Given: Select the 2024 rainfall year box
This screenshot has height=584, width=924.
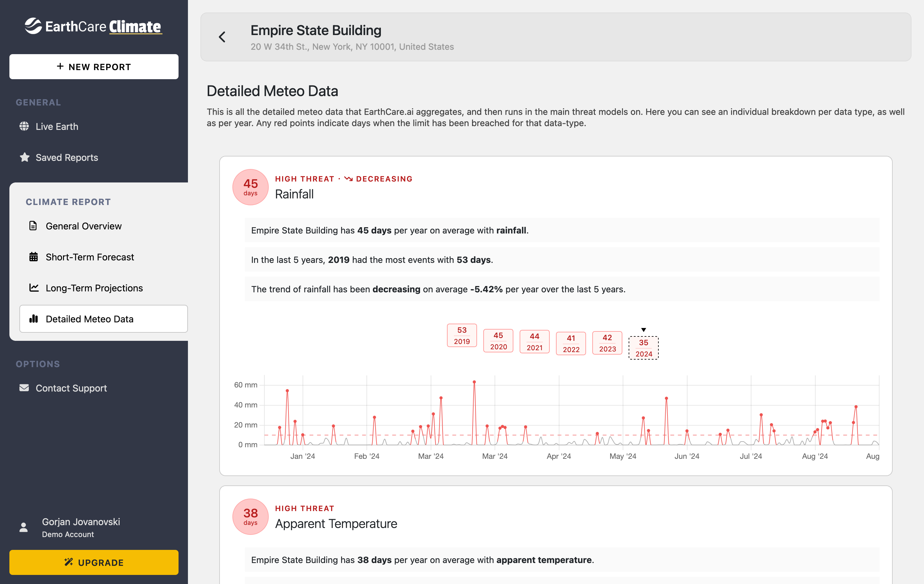Looking at the screenshot, I should click(x=643, y=348).
